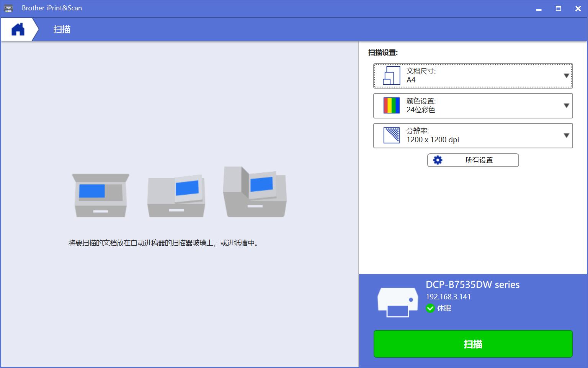Click the color setting color bars icon
Screen dimensions: 588x368
click(390, 106)
